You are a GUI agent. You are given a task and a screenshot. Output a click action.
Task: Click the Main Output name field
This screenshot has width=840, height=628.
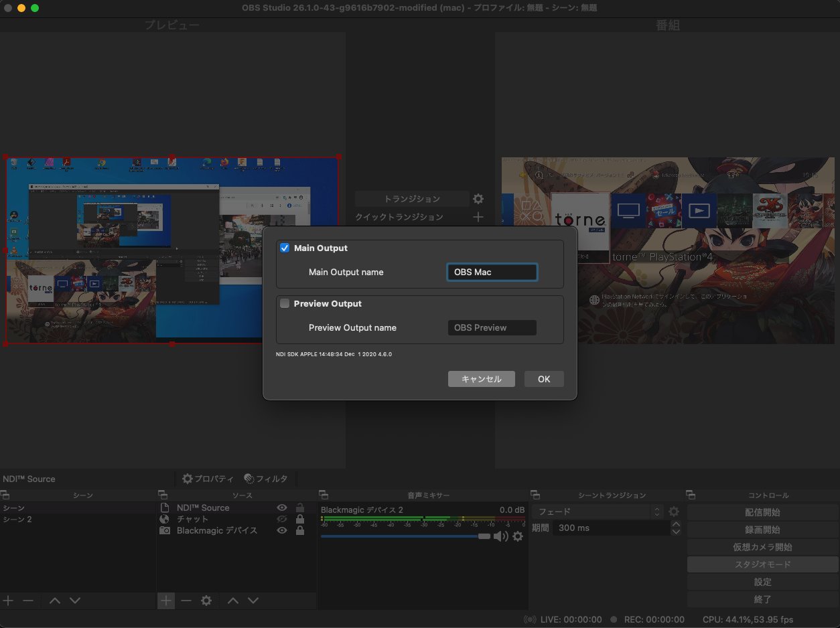coord(492,272)
